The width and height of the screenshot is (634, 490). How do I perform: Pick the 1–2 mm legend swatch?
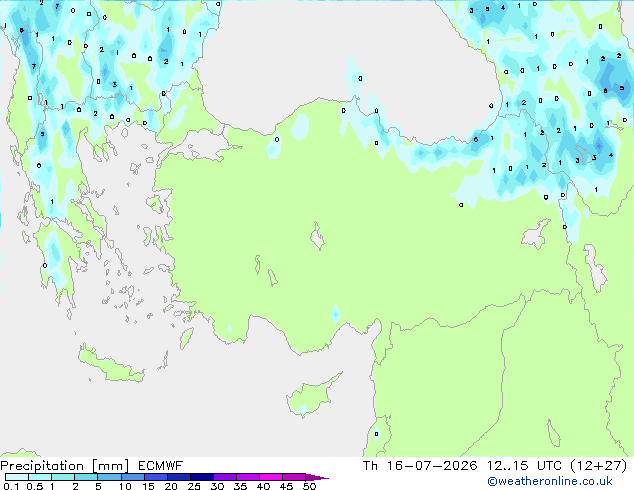pos(63,477)
